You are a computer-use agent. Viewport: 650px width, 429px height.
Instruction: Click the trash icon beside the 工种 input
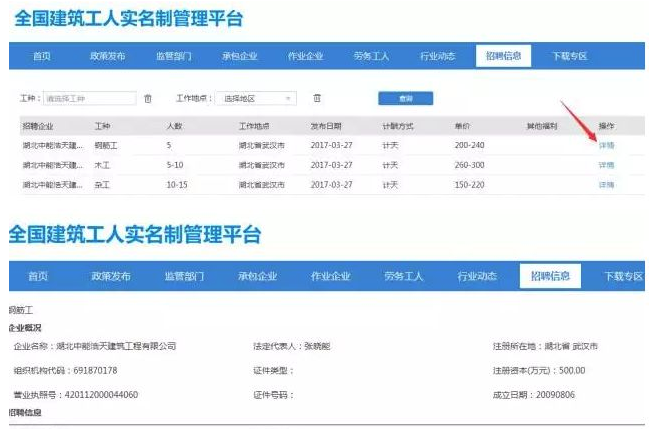coord(148,98)
